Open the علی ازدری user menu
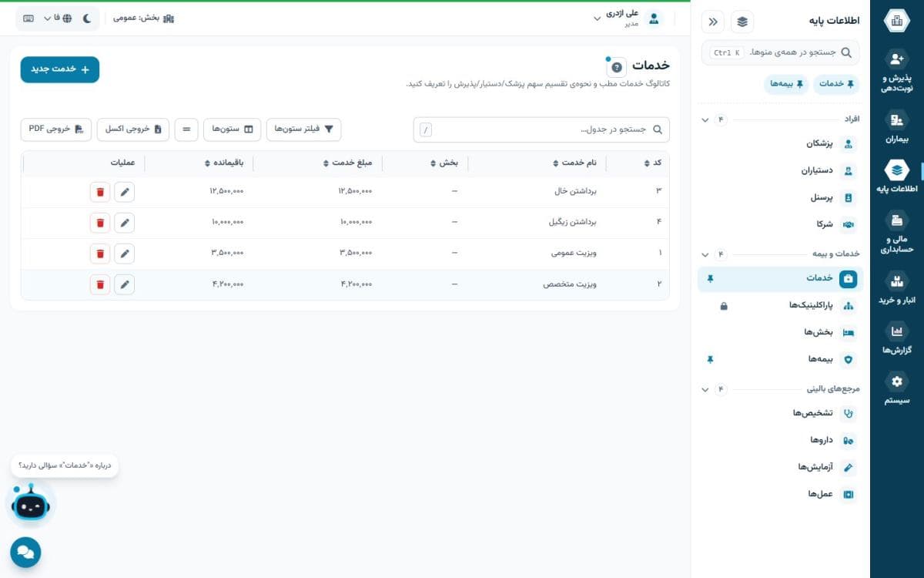The height and width of the screenshot is (578, 924). tap(628, 18)
